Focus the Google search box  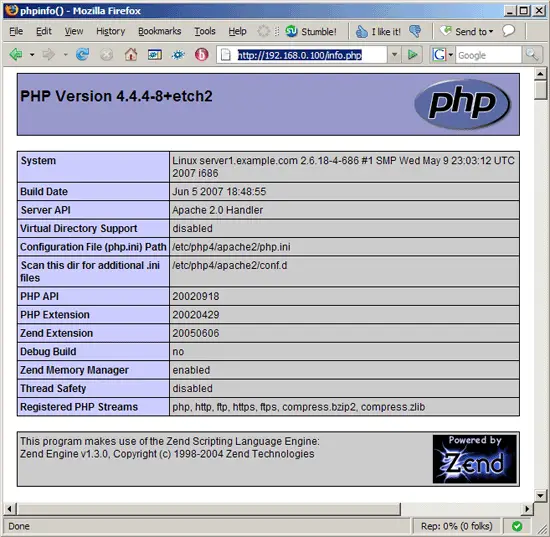pyautogui.click(x=488, y=55)
